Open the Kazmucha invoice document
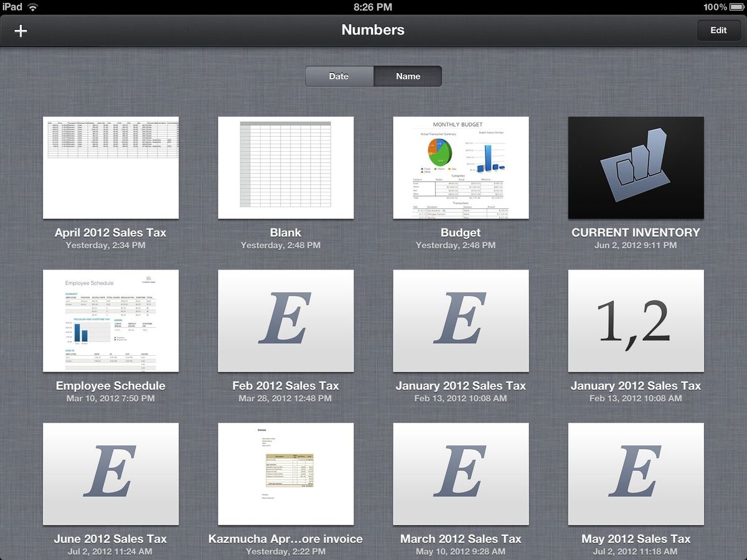The image size is (747, 560). 286,474
